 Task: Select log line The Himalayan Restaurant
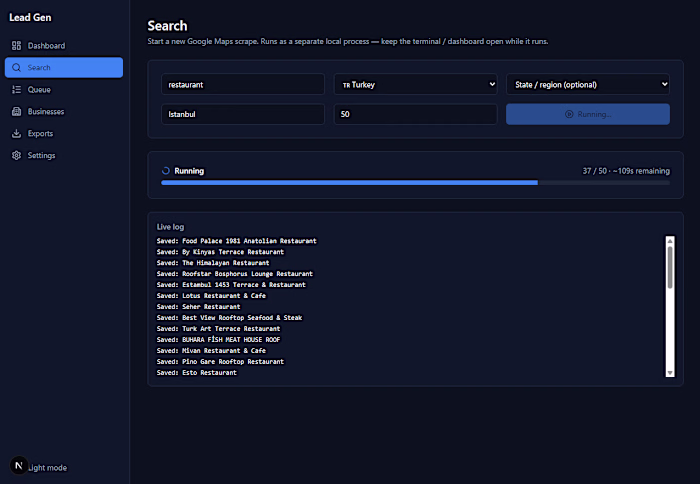(213, 263)
